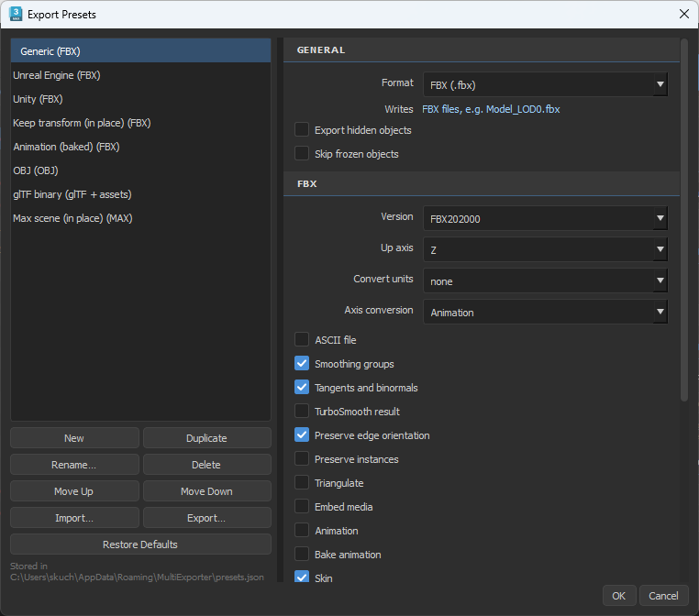Open the Format dropdown
The width and height of the screenshot is (699, 616).
click(x=545, y=84)
